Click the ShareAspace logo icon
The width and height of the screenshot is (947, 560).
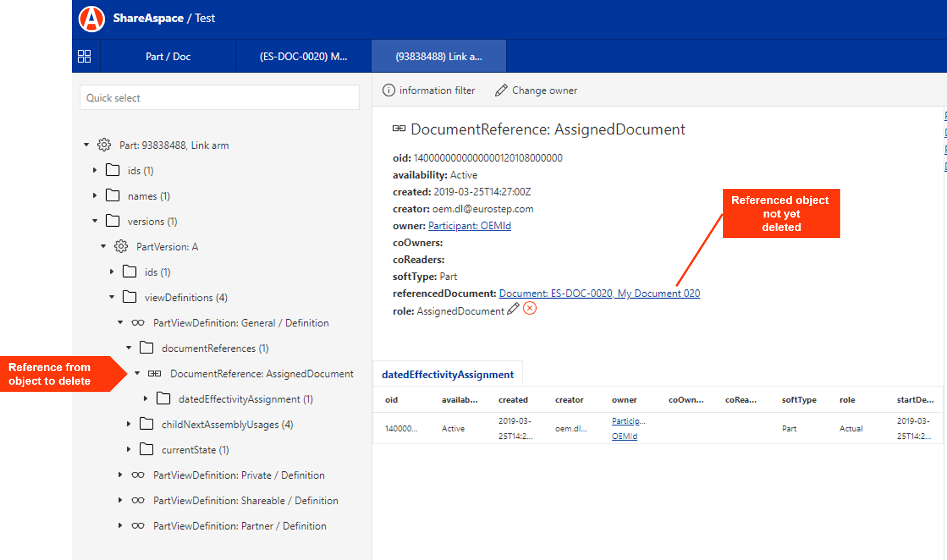pos(92,19)
